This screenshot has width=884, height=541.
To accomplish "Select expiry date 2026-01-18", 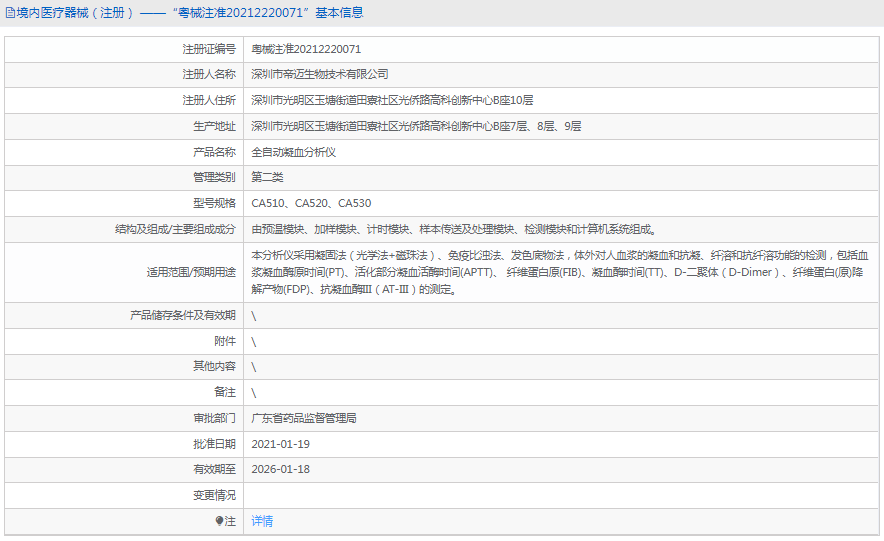I will point(281,469).
